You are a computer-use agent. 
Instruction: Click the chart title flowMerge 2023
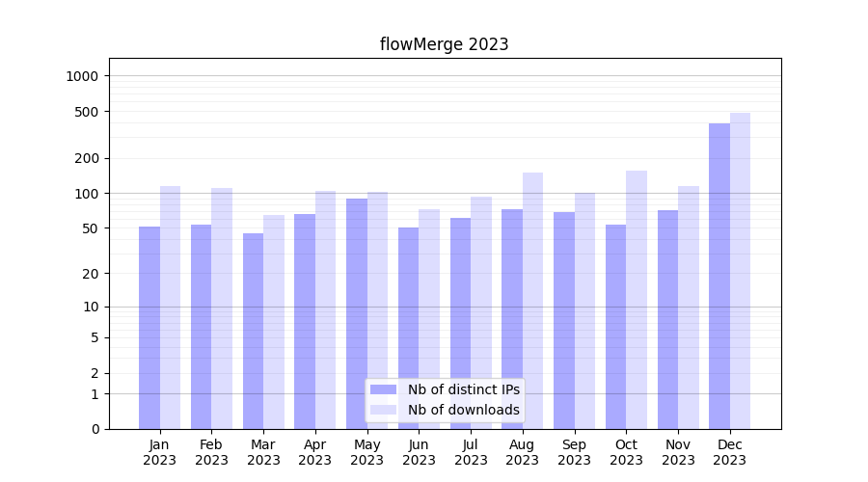click(444, 44)
